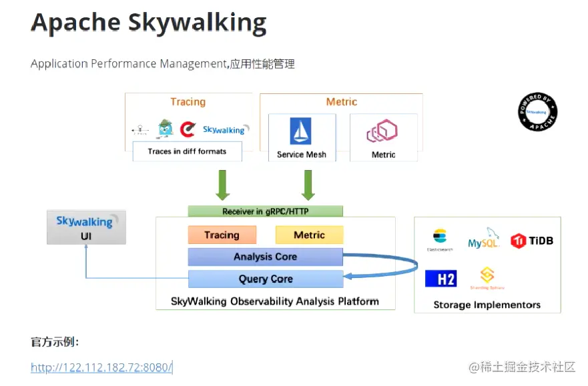Click the Istio sailboat Service Mesh icon
Image resolution: width=588 pixels, height=386 pixels.
coord(300,131)
